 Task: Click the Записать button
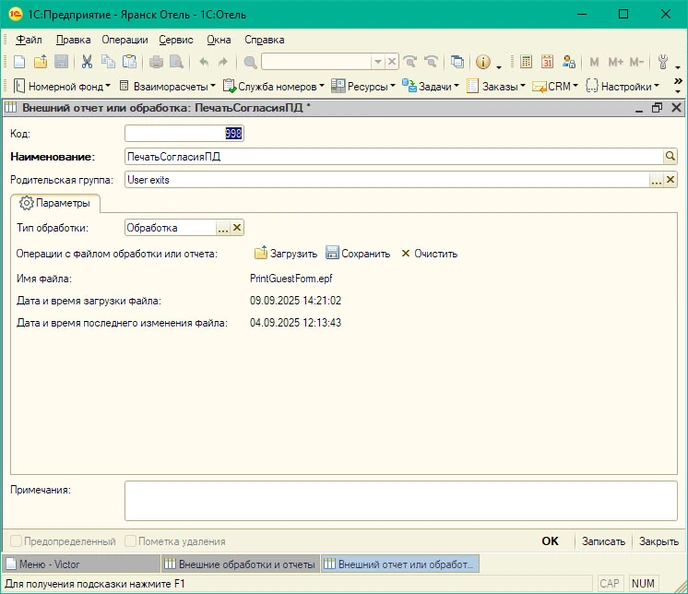click(603, 541)
